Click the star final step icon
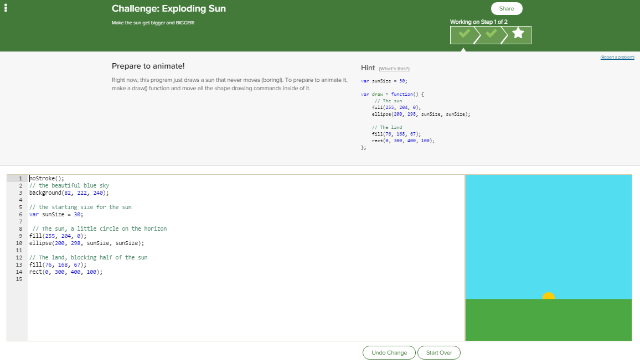 click(518, 34)
